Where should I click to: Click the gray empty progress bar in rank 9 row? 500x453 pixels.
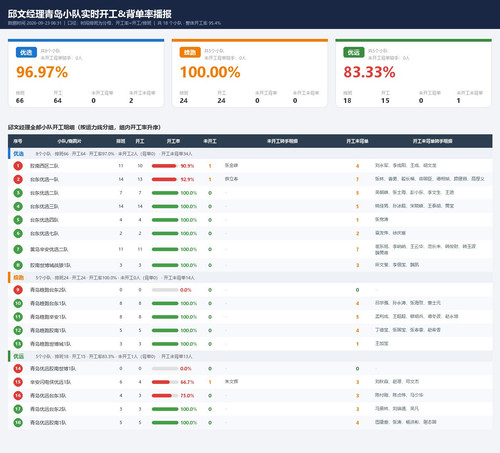(x=165, y=290)
